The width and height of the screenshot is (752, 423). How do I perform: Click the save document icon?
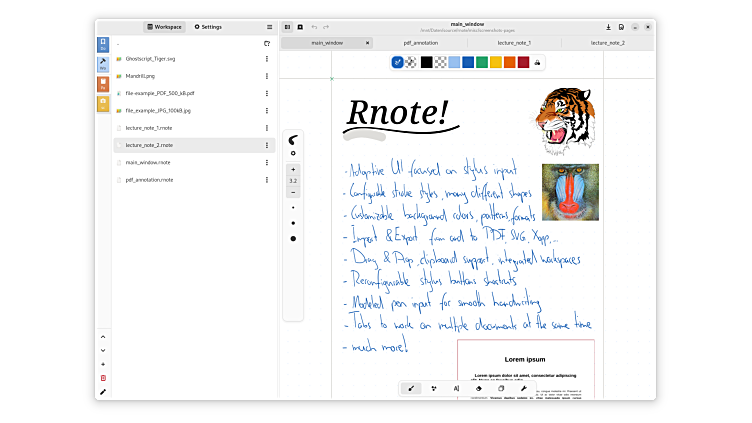[608, 27]
